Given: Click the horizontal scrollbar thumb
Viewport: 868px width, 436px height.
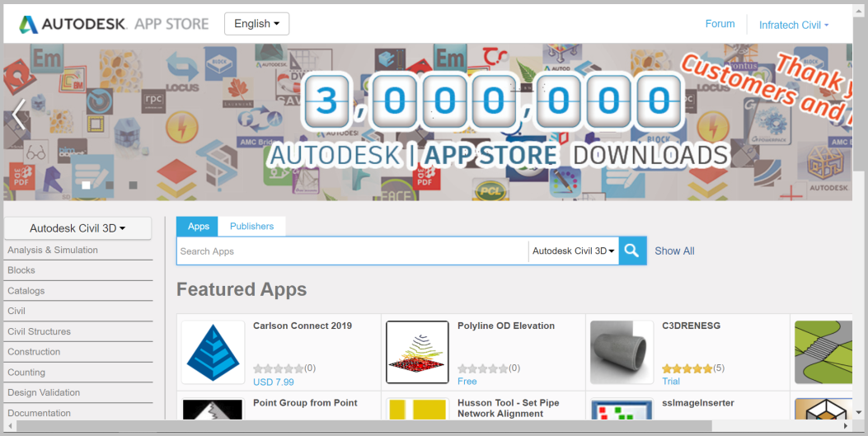Looking at the screenshot, I should tap(364, 425).
